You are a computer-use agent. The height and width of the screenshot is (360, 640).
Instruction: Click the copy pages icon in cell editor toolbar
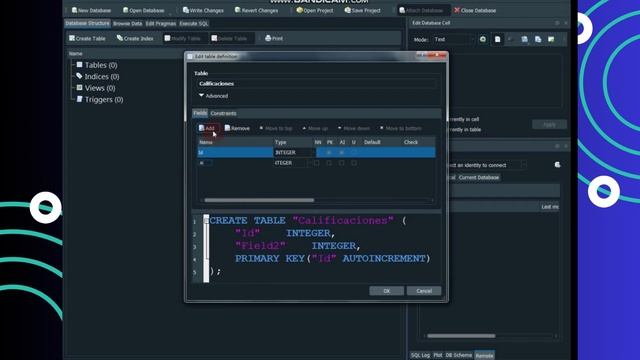pos(538,39)
